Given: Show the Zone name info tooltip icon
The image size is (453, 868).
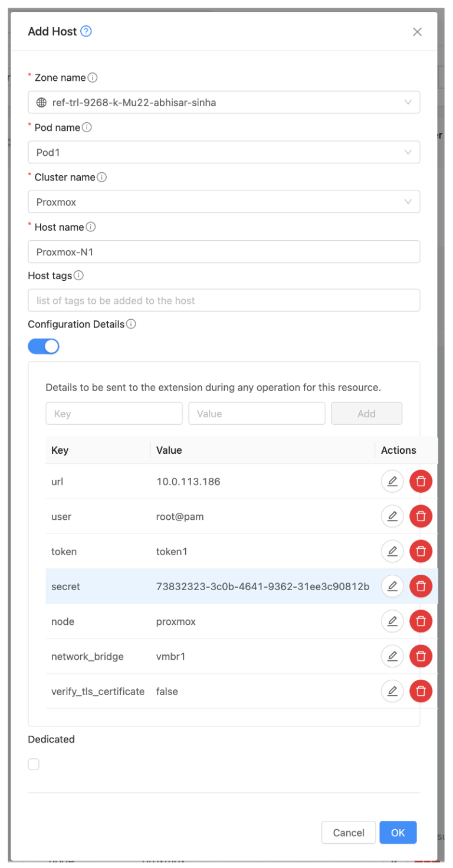Looking at the screenshot, I should click(x=93, y=77).
